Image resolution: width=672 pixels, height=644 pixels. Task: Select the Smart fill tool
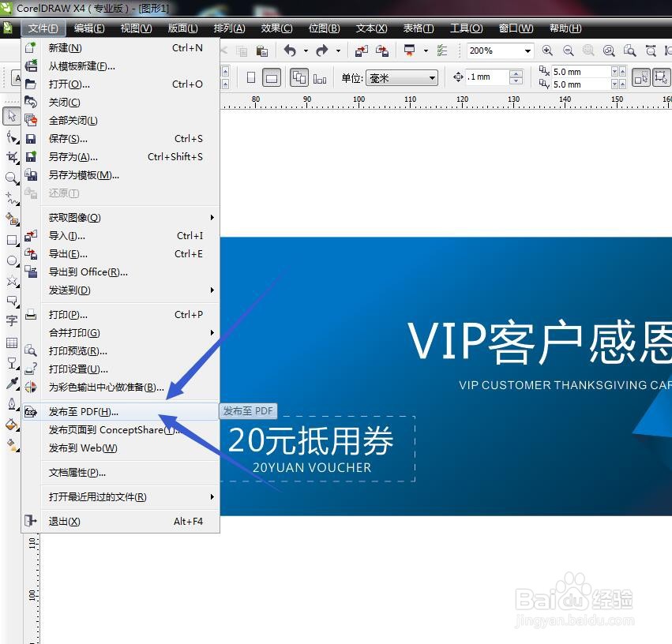coord(12,219)
